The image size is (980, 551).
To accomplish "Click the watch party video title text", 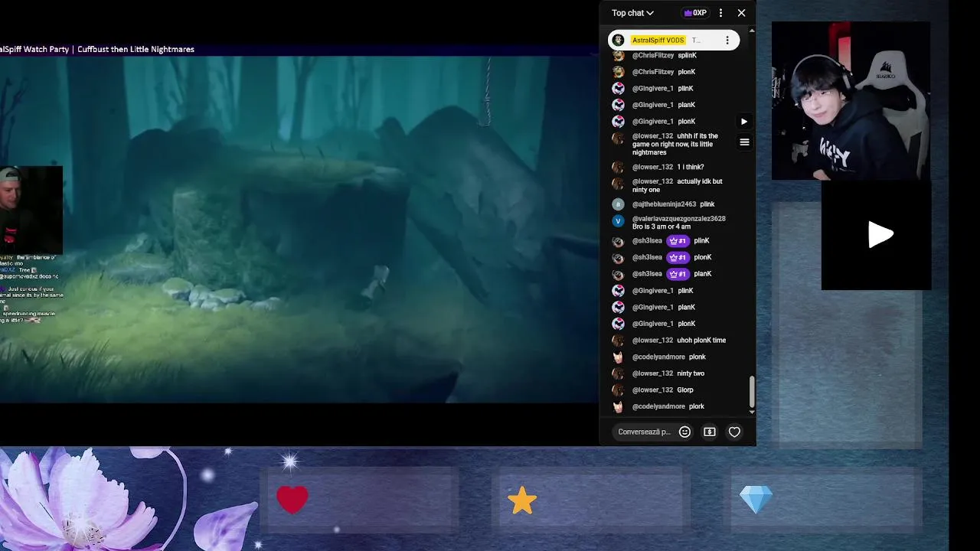I will [97, 49].
